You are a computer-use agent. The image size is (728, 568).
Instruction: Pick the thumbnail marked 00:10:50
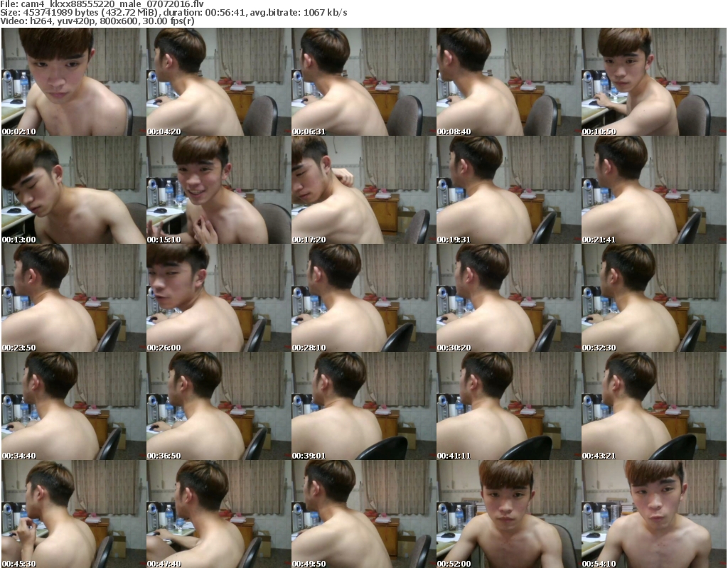(654, 82)
